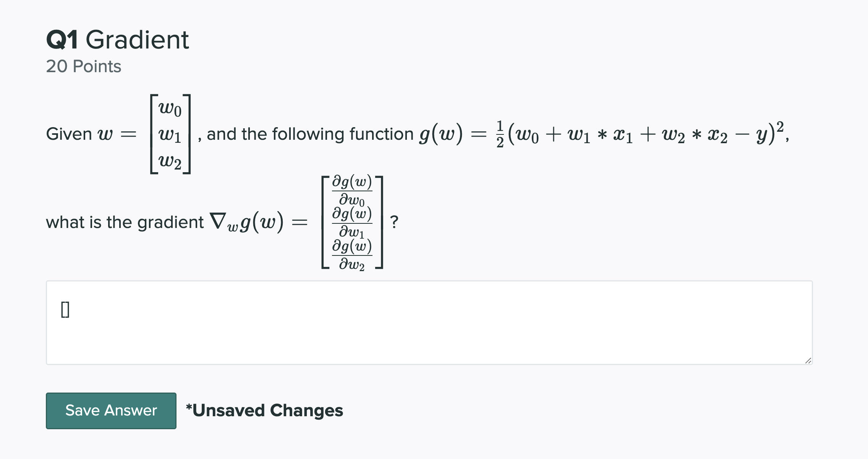The width and height of the screenshot is (868, 459).
Task: Click the squared term in the g(w) equation
Action: click(x=781, y=126)
